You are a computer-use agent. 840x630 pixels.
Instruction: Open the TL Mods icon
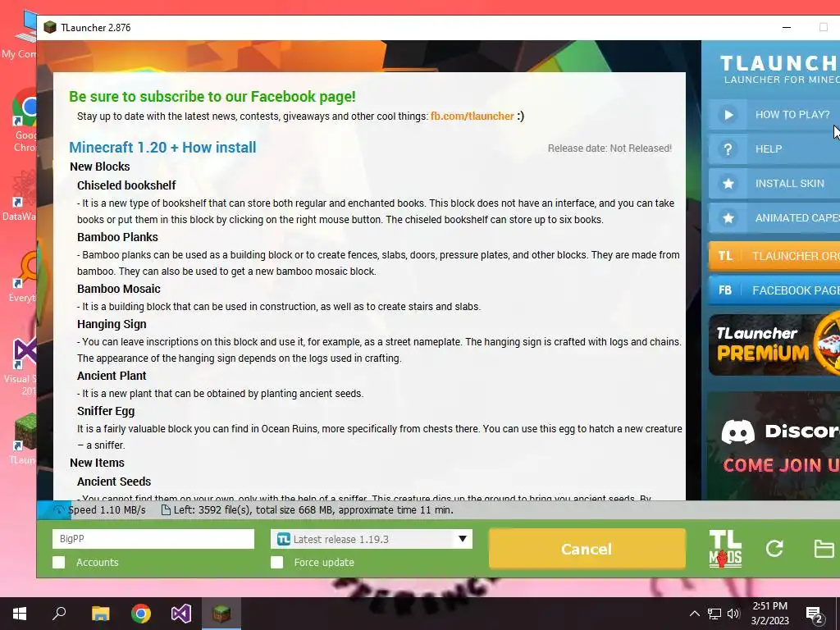(725, 549)
